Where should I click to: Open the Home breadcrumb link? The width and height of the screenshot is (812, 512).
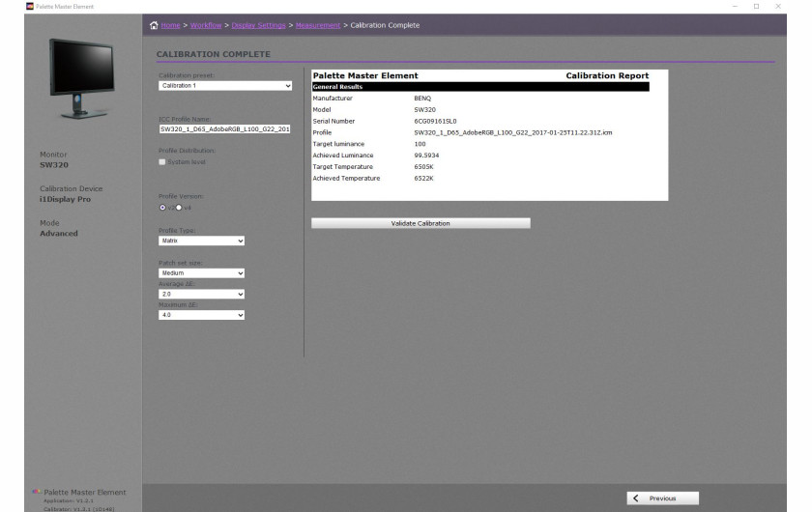(170, 25)
